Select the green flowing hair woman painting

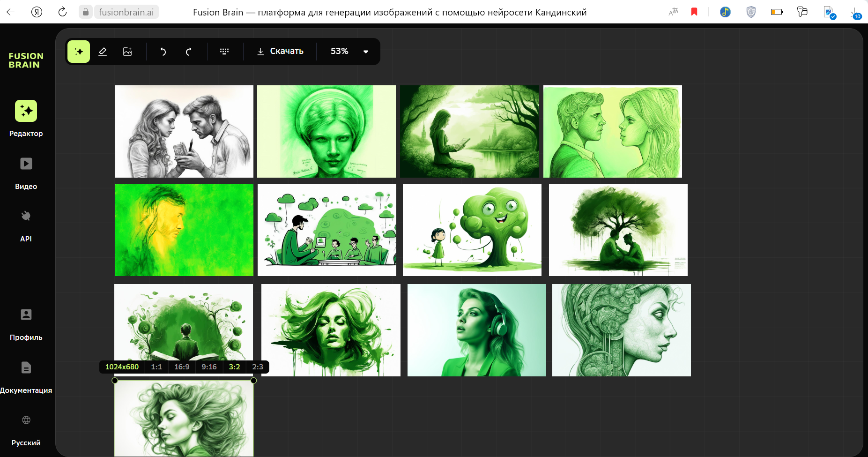pyautogui.click(x=331, y=330)
